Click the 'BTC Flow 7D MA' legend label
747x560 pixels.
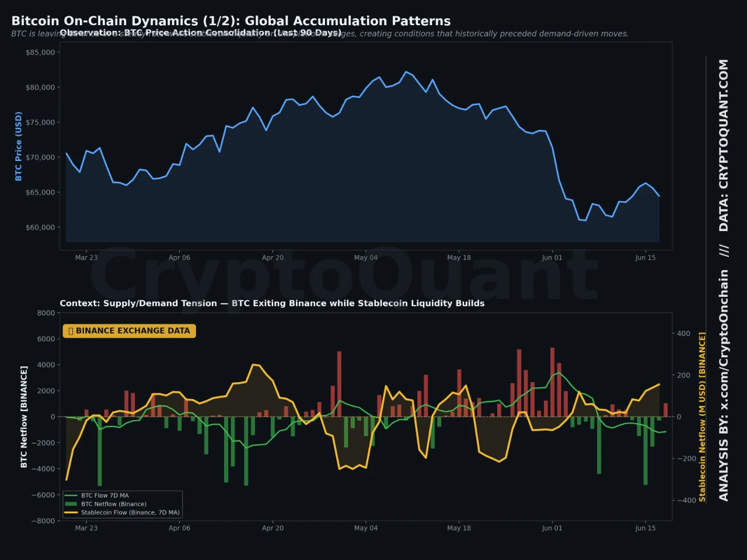[x=105, y=496]
